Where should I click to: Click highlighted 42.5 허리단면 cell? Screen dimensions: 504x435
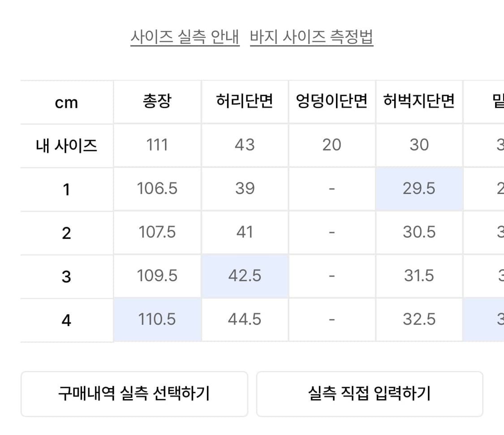pyautogui.click(x=244, y=276)
